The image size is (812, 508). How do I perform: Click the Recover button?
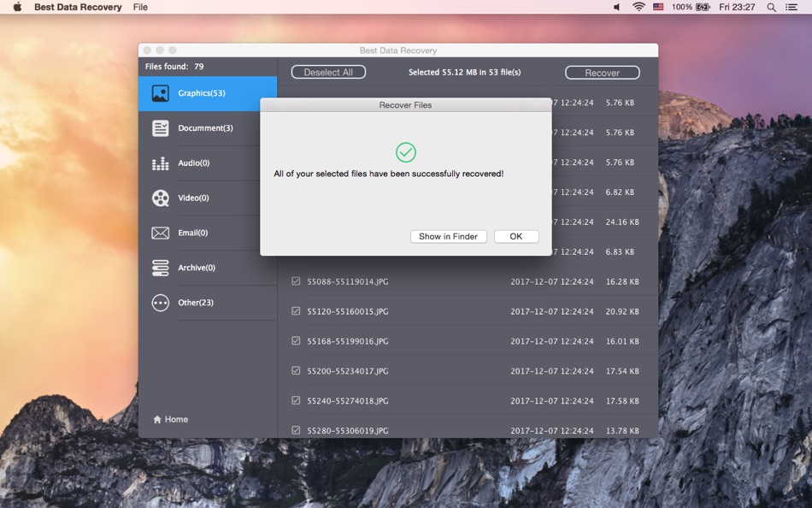[x=603, y=73]
